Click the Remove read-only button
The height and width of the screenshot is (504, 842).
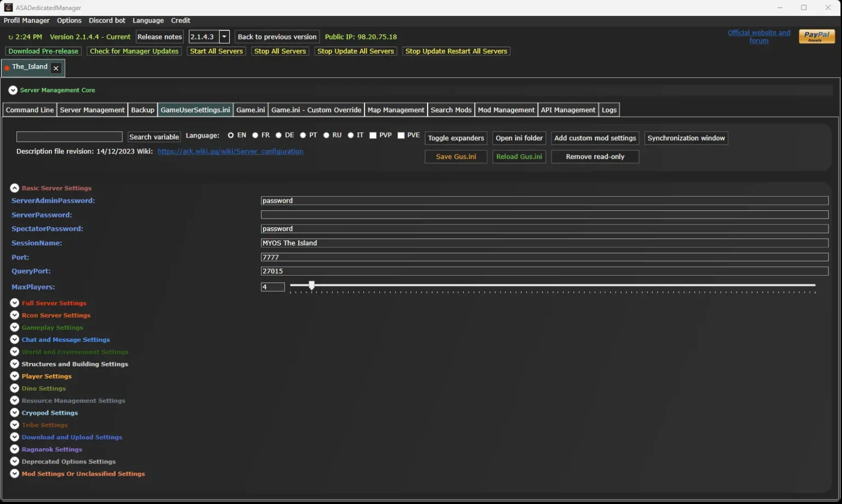click(595, 157)
